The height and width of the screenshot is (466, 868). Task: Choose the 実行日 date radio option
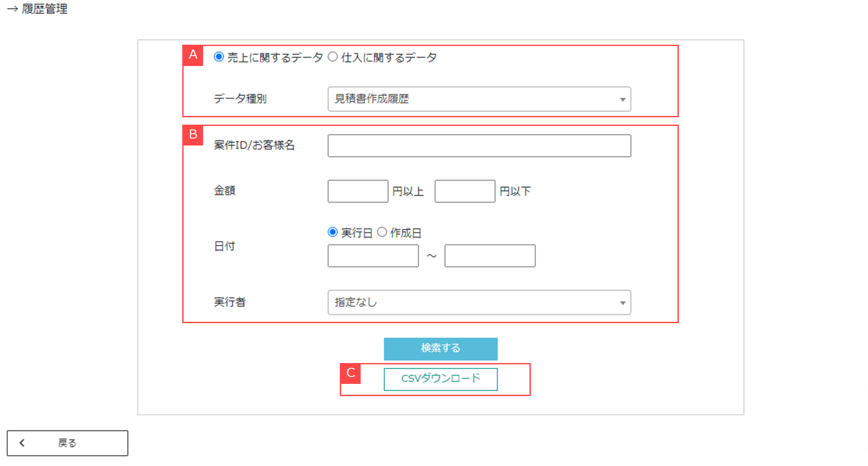tap(333, 232)
